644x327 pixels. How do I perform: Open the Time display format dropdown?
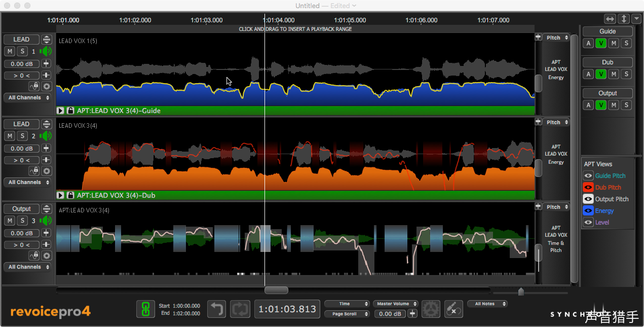point(347,304)
